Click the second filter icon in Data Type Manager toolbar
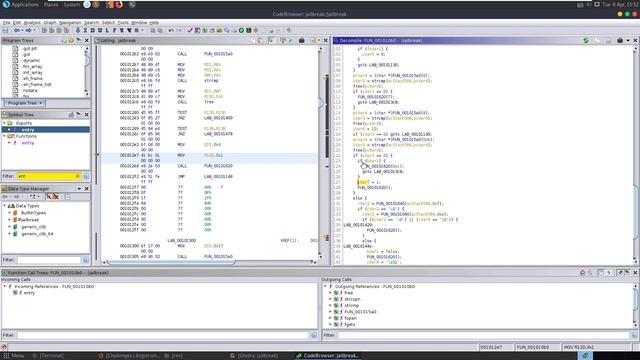640x360 pixels. (x=56, y=197)
